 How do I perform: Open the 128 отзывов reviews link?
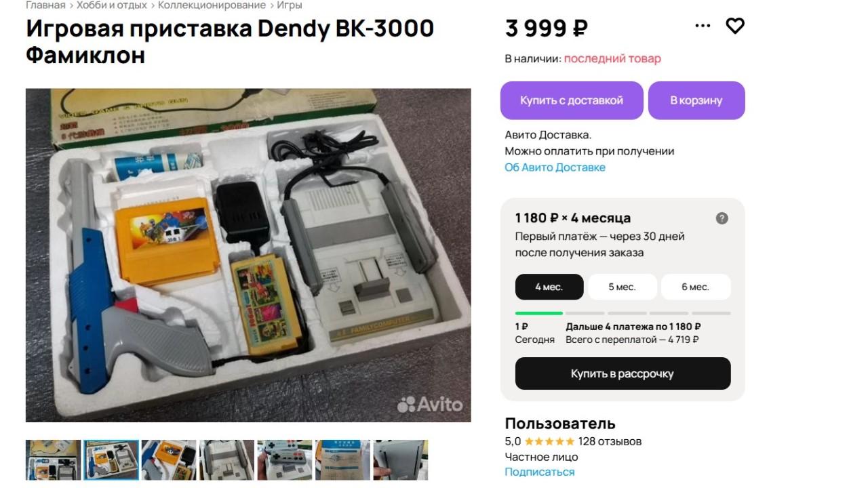(610, 441)
